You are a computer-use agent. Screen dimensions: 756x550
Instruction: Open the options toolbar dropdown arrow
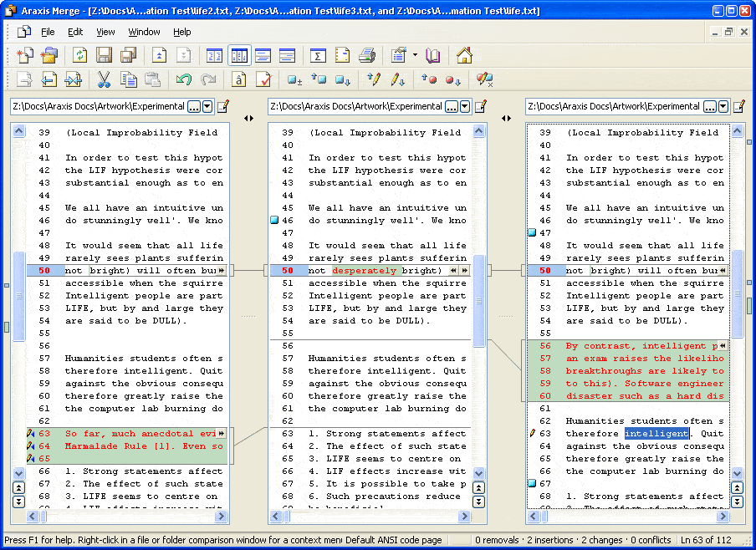pos(415,56)
